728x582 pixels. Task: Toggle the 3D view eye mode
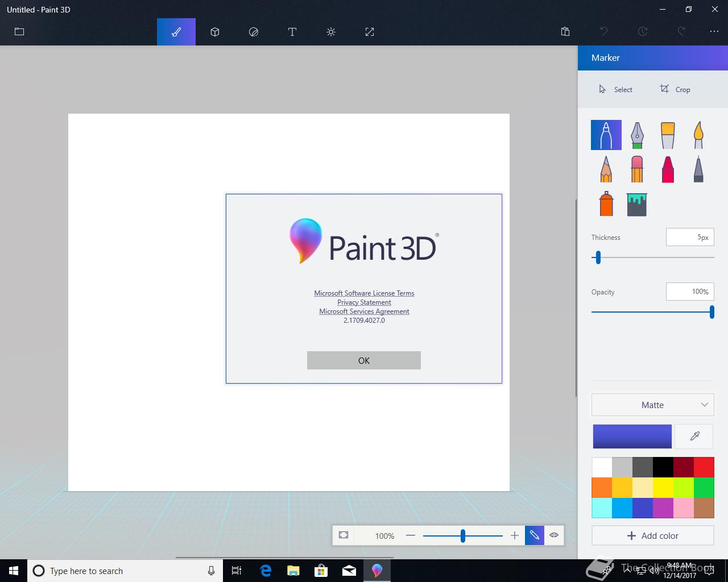(x=554, y=535)
